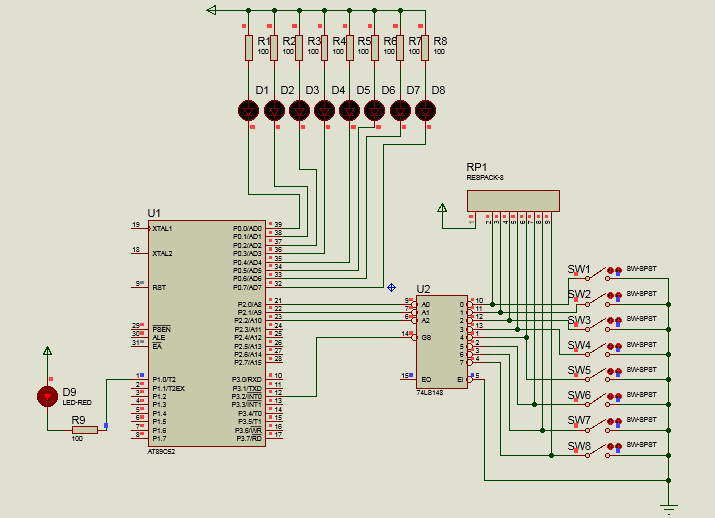Viewport: 715px width, 518px height.
Task: Select power terminal connected to D9
Action: (x=47, y=352)
